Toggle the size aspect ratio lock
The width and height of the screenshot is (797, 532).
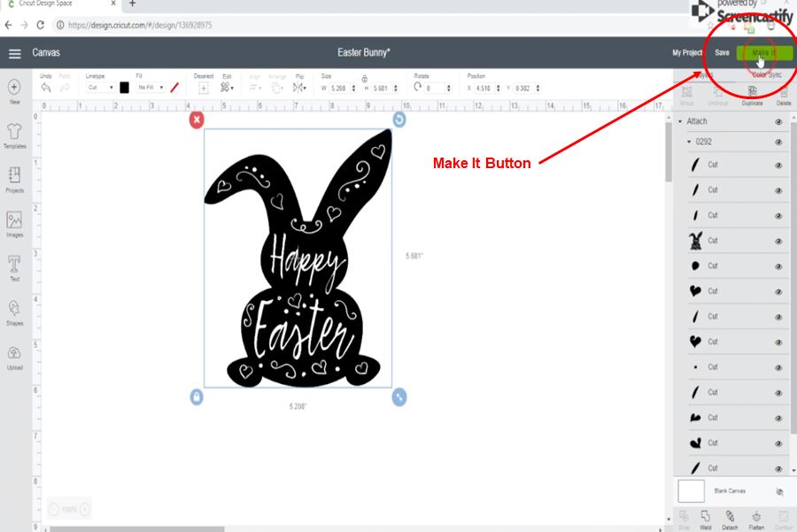pyautogui.click(x=365, y=78)
